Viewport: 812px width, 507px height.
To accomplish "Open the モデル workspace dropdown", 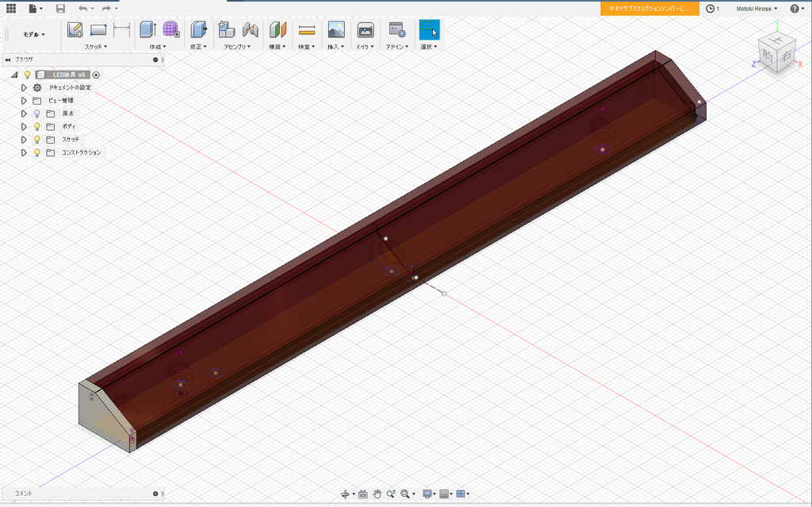I will click(33, 34).
